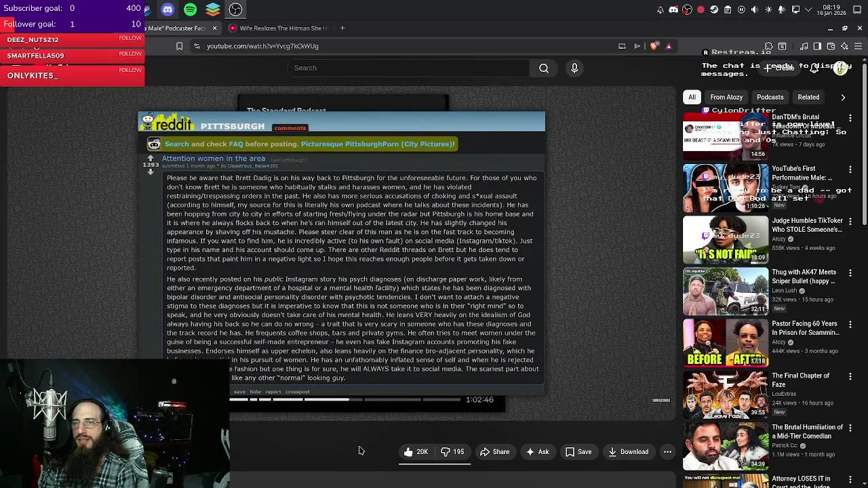Click the 'ONLYKITES_' follow alert
The width and height of the screenshot is (868, 488).
[x=72, y=75]
